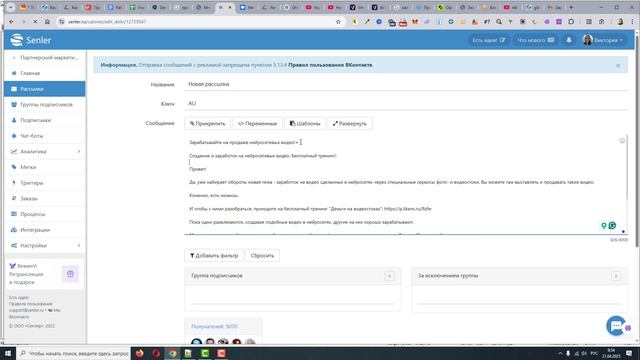Open the Переменные menu
The width and height of the screenshot is (640, 360).
(x=257, y=123)
